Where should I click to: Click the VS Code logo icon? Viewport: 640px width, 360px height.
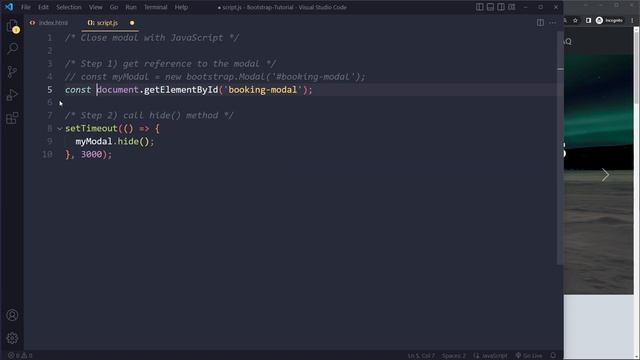tap(9, 7)
